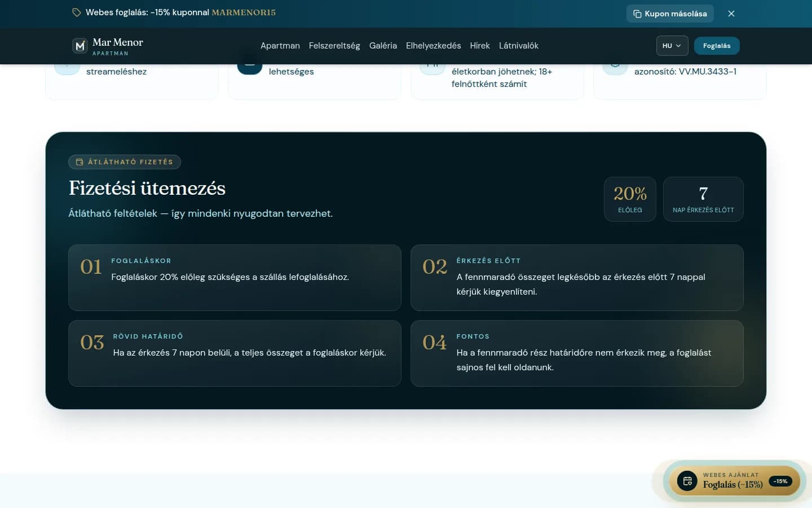The image size is (812, 508).
Task: Open the Apartman menu item
Action: click(x=280, y=46)
